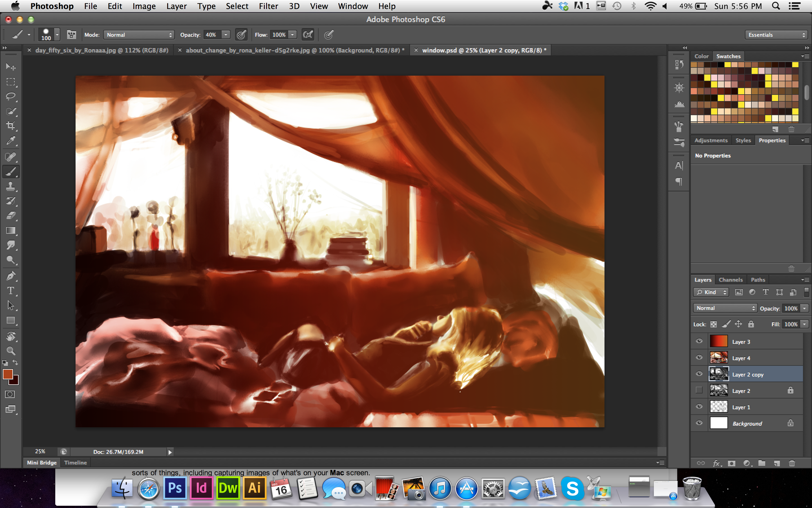812x508 pixels.
Task: Open the layer Kind filter dropdown
Action: tap(711, 292)
